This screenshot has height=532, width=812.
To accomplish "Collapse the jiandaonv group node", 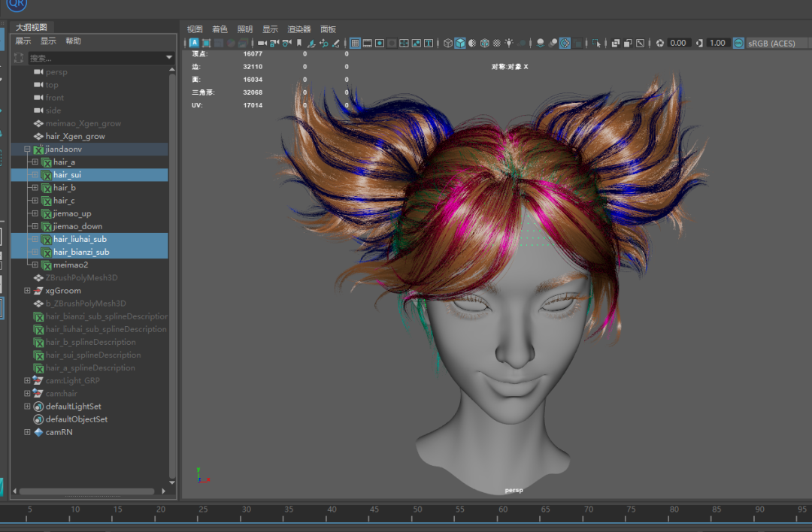I will coord(27,150).
